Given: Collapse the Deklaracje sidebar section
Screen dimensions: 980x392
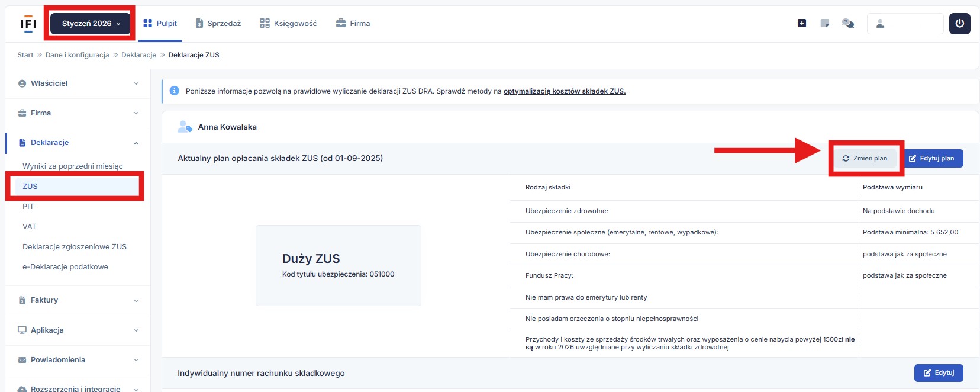Looking at the screenshot, I should click(78, 143).
